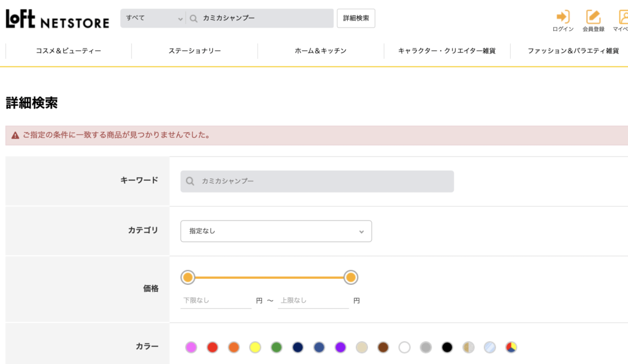Click the maximum price slider handle
The height and width of the screenshot is (364, 628).
(351, 278)
